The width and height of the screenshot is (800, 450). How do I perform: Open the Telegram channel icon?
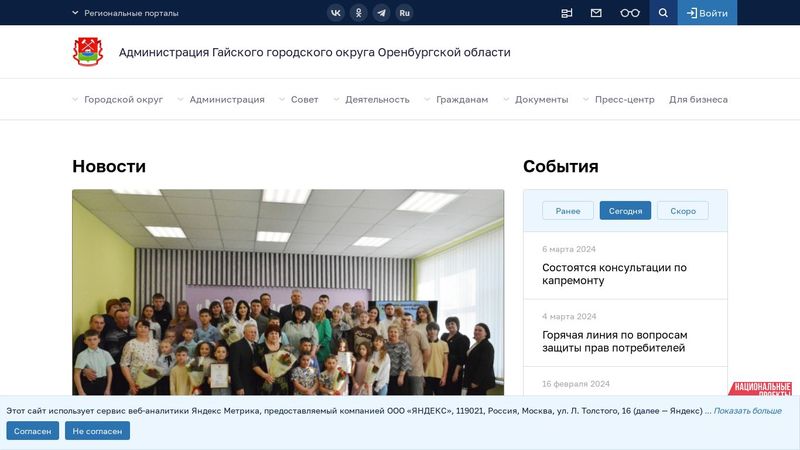[x=381, y=13]
